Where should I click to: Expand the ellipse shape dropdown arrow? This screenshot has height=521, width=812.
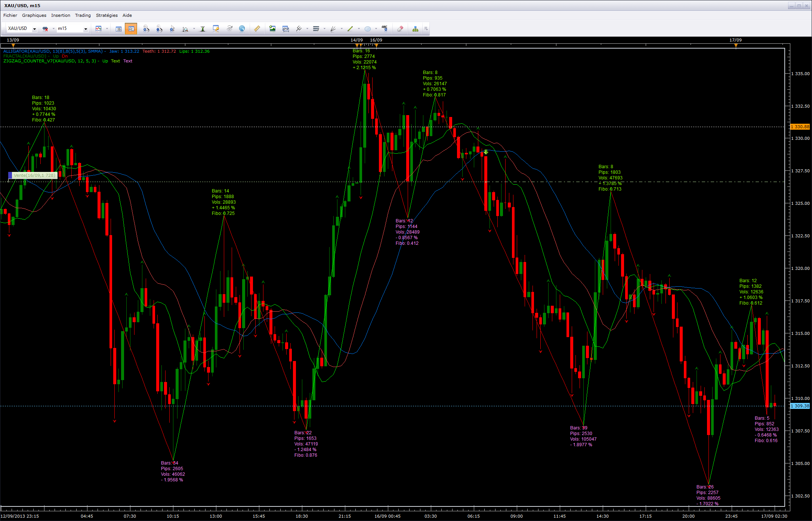pyautogui.click(x=376, y=29)
